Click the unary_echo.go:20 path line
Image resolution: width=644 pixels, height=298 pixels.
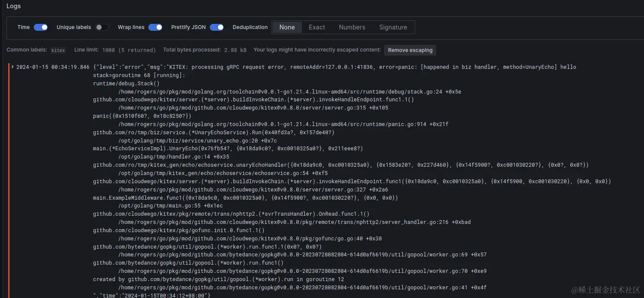[x=198, y=141]
